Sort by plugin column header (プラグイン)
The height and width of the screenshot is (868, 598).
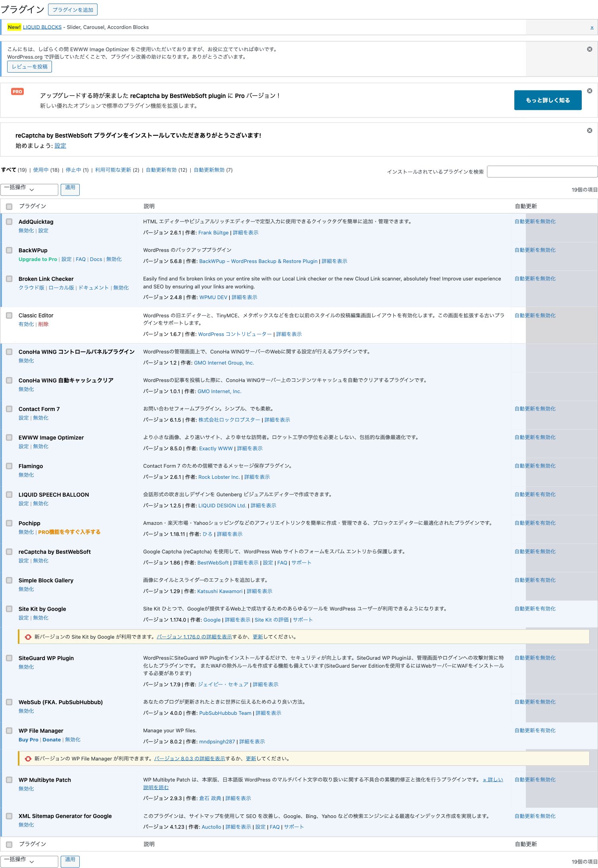[x=33, y=206]
